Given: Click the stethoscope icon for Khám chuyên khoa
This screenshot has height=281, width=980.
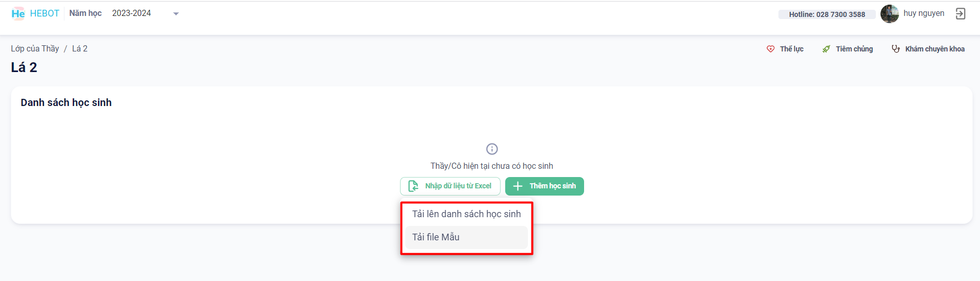Looking at the screenshot, I should pyautogui.click(x=896, y=49).
